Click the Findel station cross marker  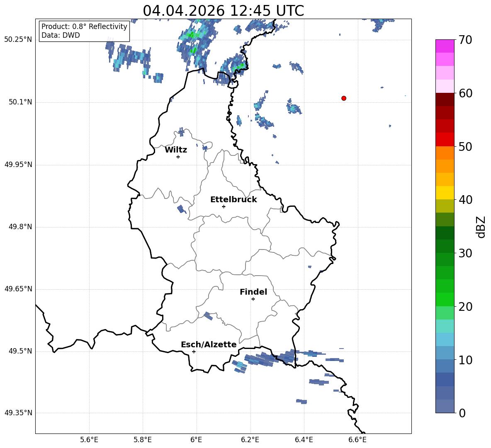pyautogui.click(x=253, y=299)
